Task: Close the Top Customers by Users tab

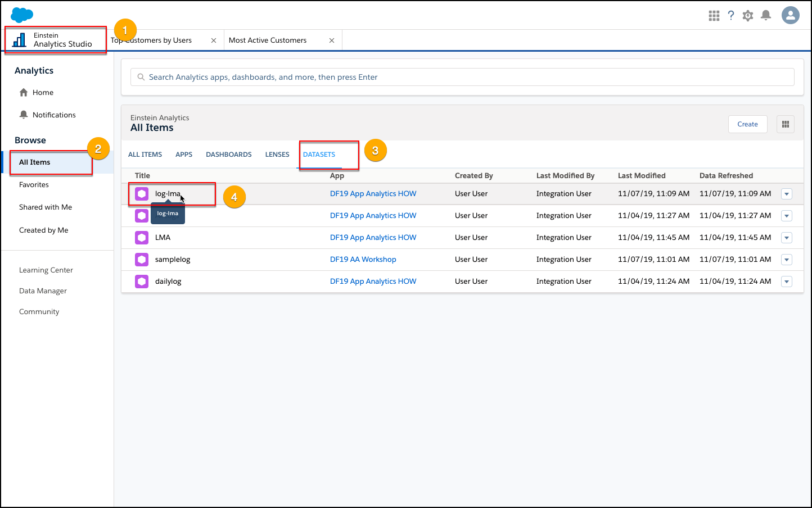Action: click(x=214, y=40)
